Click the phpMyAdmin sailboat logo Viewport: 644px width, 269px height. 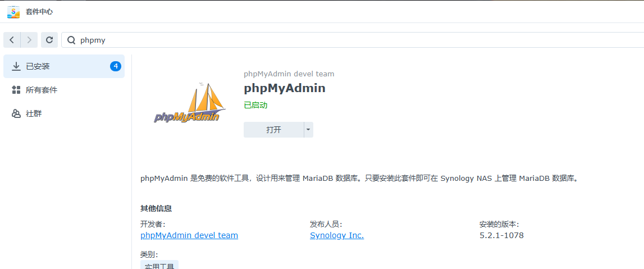pos(190,102)
